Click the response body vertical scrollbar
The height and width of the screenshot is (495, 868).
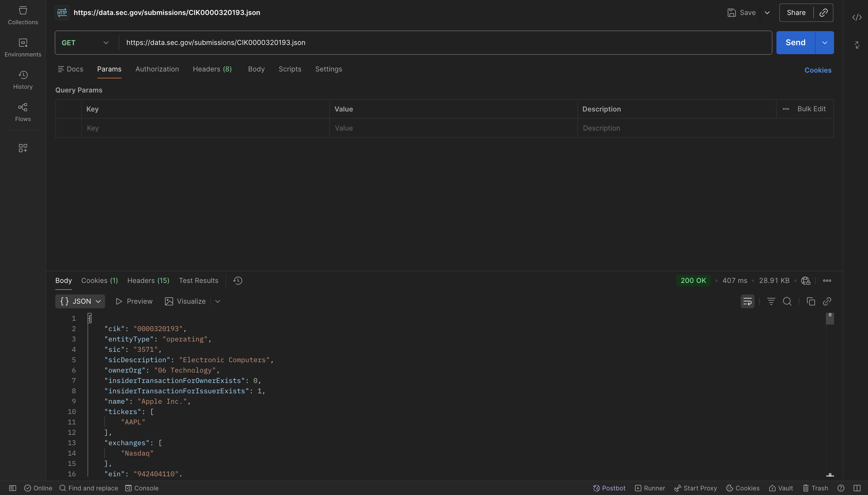tap(830, 319)
